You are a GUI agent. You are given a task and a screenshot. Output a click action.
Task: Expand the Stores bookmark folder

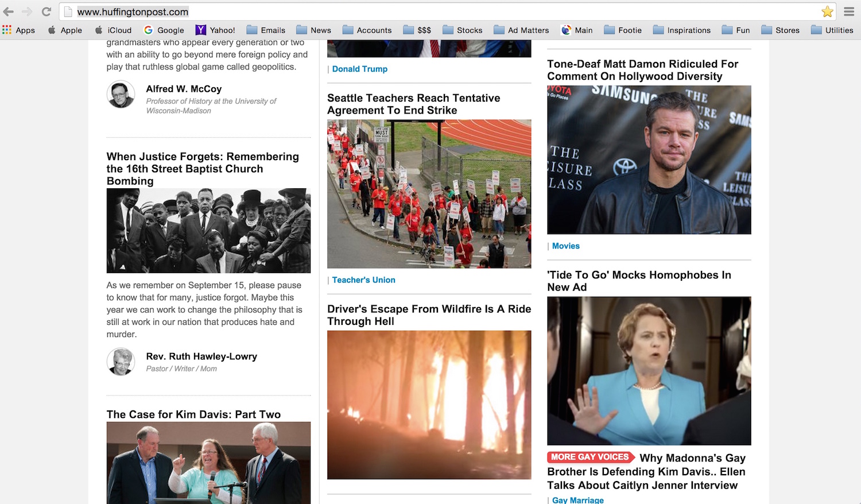pyautogui.click(x=780, y=30)
